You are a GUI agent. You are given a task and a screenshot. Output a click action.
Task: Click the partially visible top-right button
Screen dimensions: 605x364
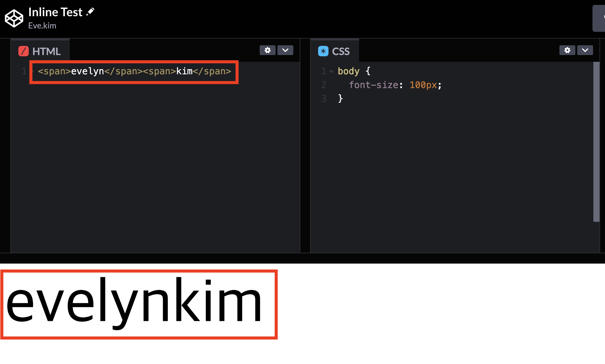599,18
